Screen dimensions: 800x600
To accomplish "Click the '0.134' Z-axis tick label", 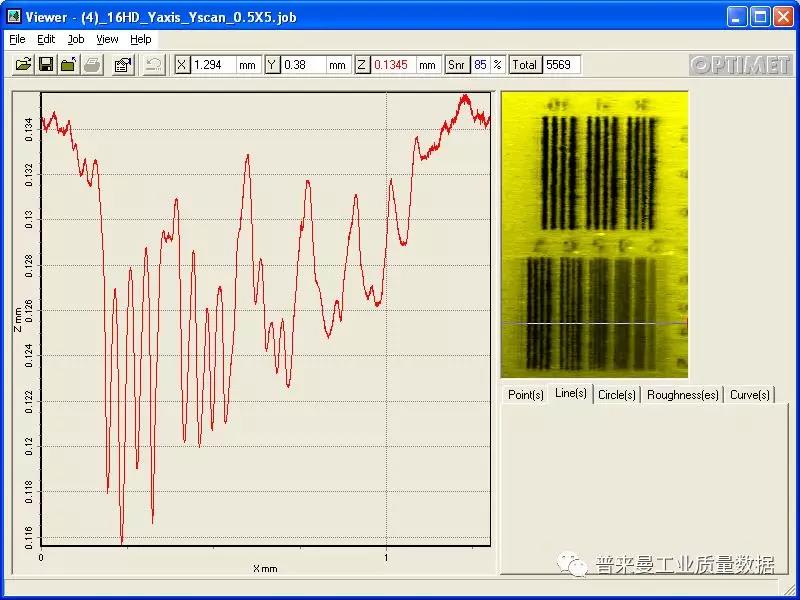I will click(29, 130).
